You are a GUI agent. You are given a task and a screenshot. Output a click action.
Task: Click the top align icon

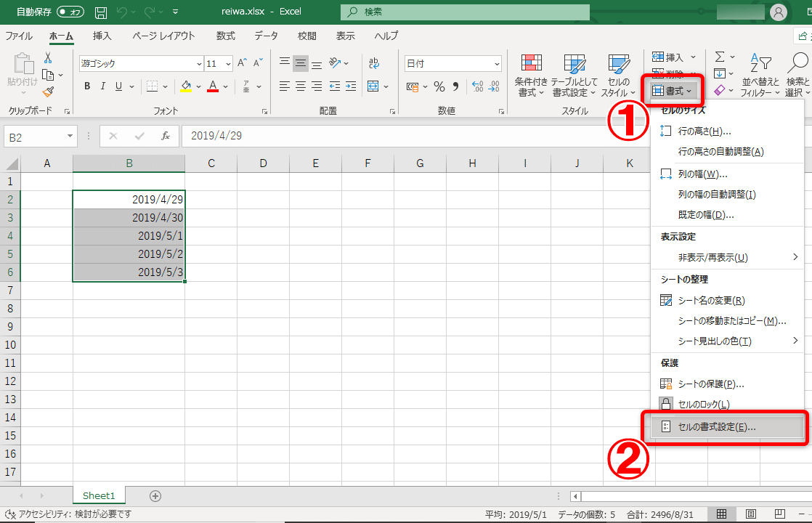[284, 62]
